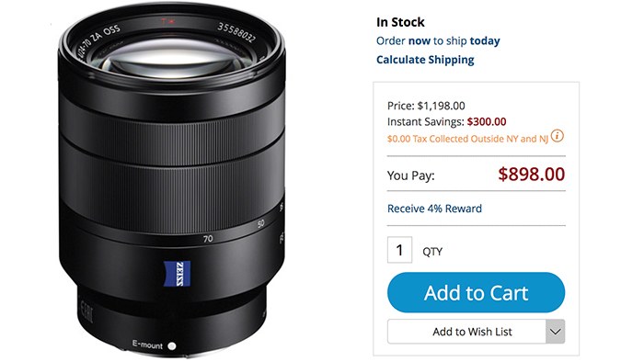Click the orange tax collected notice text
Viewport: 644px width, 362px height.
(467, 139)
